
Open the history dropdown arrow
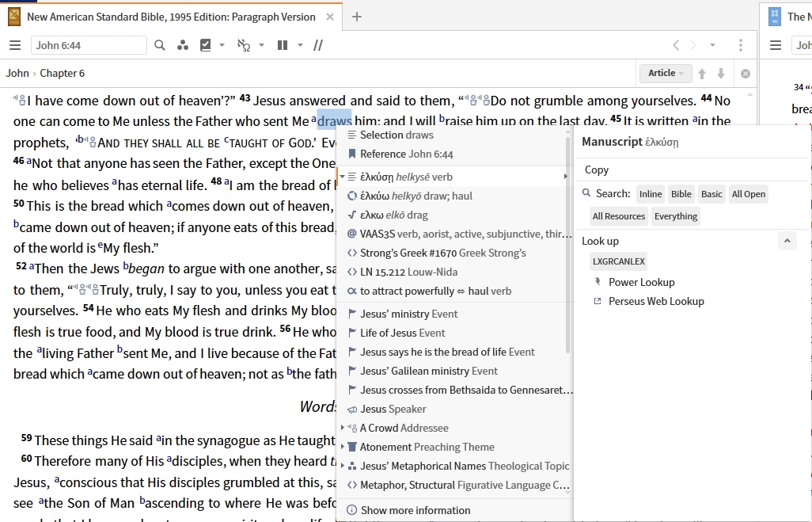[x=712, y=46]
